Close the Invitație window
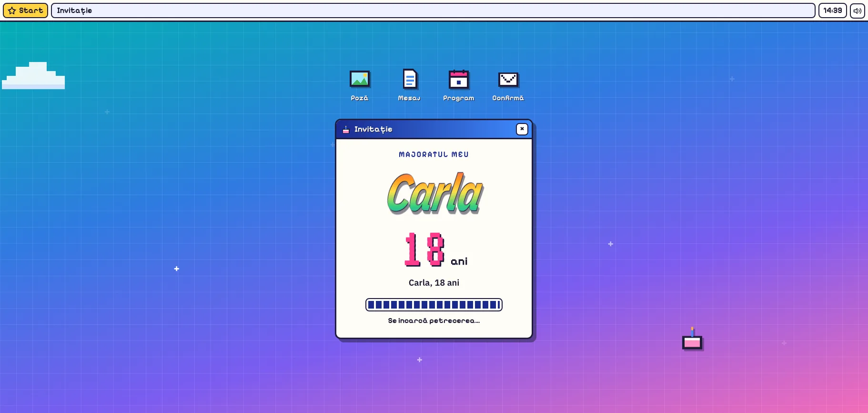The height and width of the screenshot is (413, 868). (522, 129)
